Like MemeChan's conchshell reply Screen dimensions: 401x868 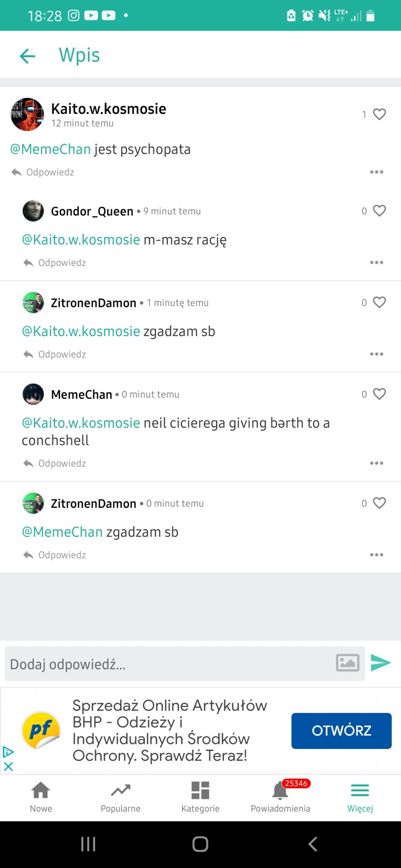tap(379, 394)
